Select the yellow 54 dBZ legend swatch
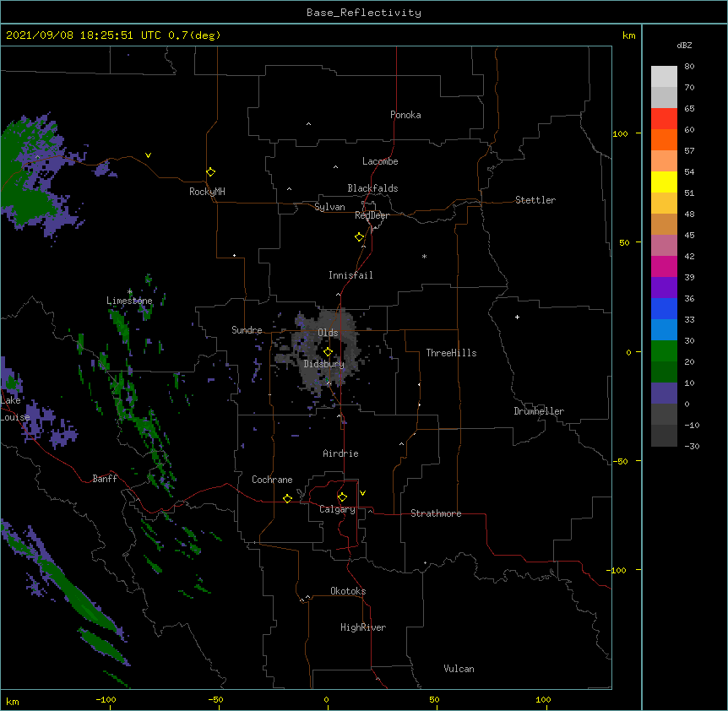728x711 pixels. [x=664, y=182]
